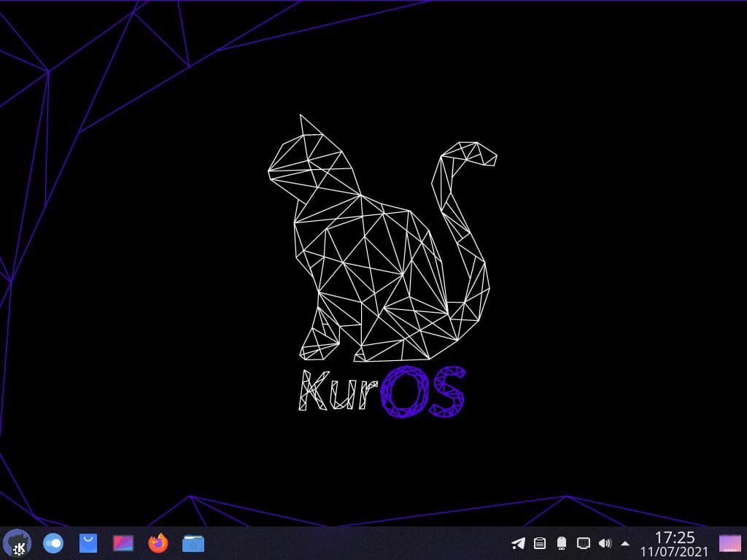This screenshot has height=560, width=747.
Task: Launch the Firefox browser
Action: (158, 543)
